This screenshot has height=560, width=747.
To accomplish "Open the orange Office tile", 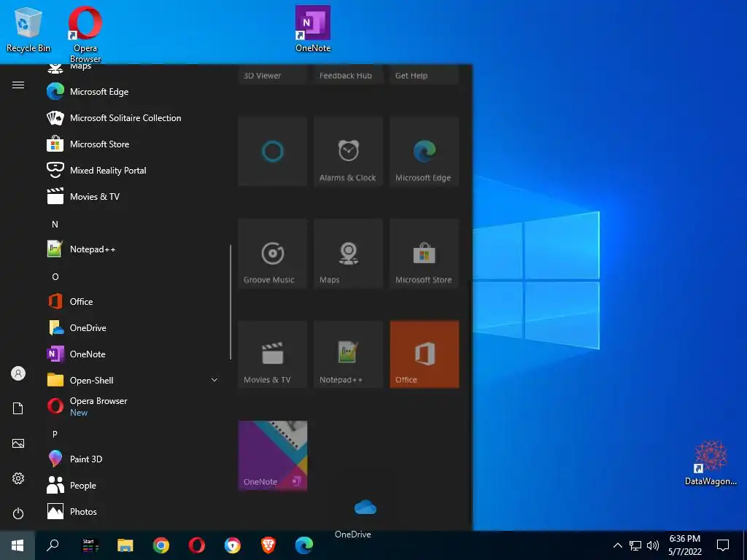I will click(x=425, y=354).
